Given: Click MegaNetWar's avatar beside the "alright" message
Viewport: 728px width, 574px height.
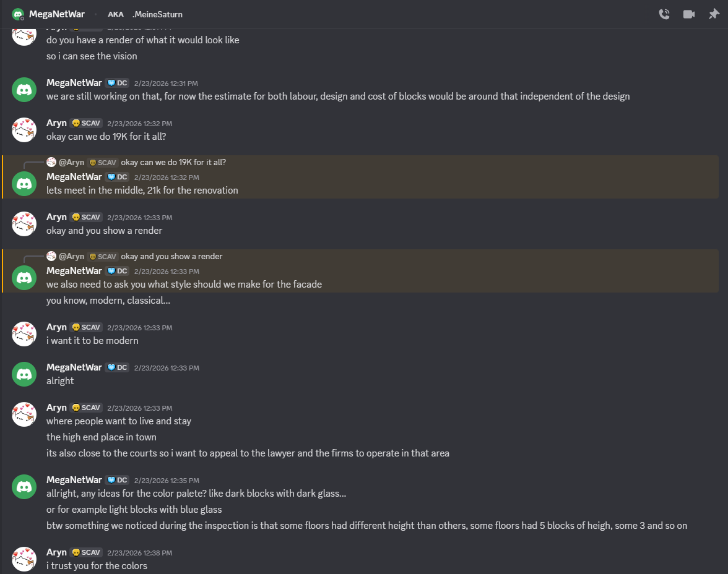Looking at the screenshot, I should pyautogui.click(x=24, y=374).
